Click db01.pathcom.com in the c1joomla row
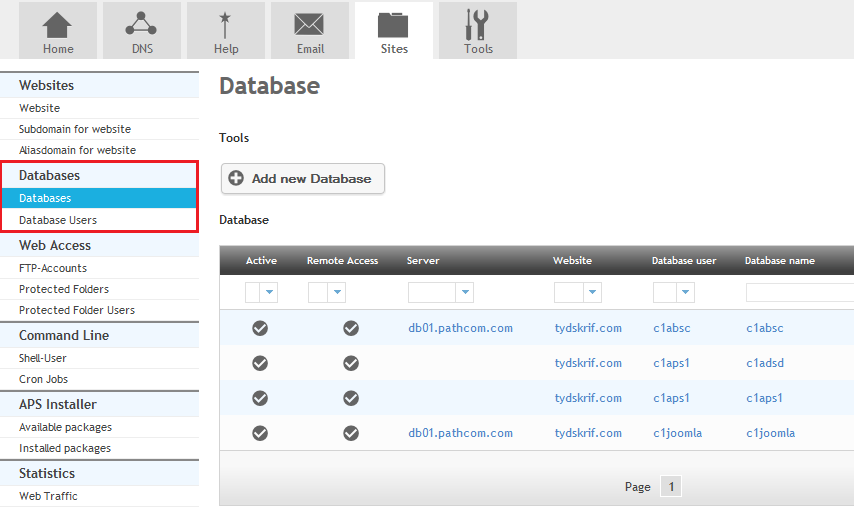Screen dimensions: 854x509 pos(460,433)
